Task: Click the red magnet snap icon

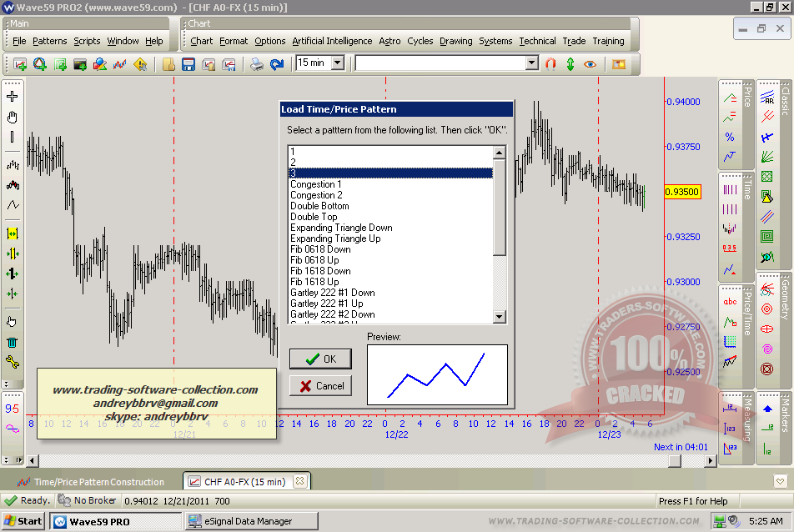Action: pos(550,63)
